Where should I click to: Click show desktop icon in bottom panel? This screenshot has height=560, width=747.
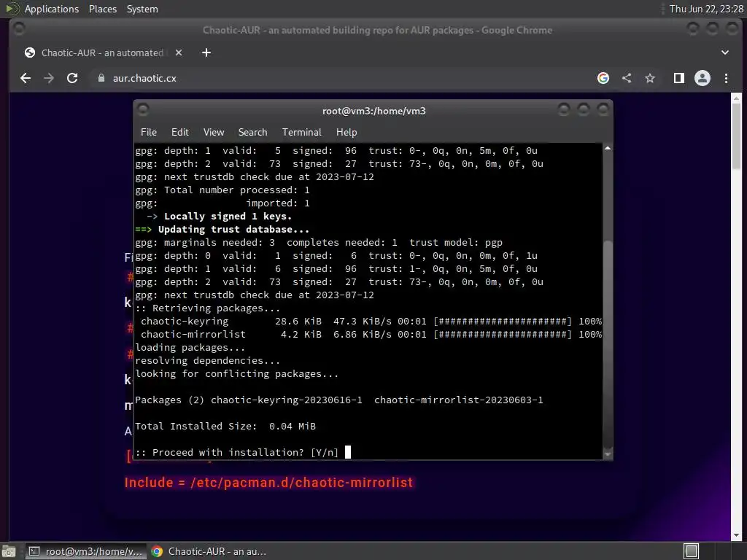(x=9, y=551)
